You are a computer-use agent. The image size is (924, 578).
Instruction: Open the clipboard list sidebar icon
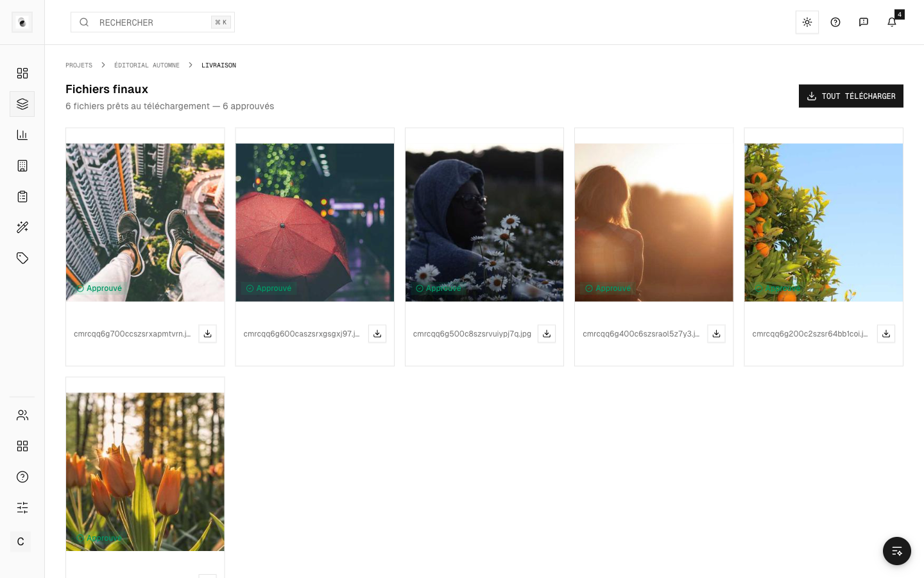pyautogui.click(x=22, y=197)
